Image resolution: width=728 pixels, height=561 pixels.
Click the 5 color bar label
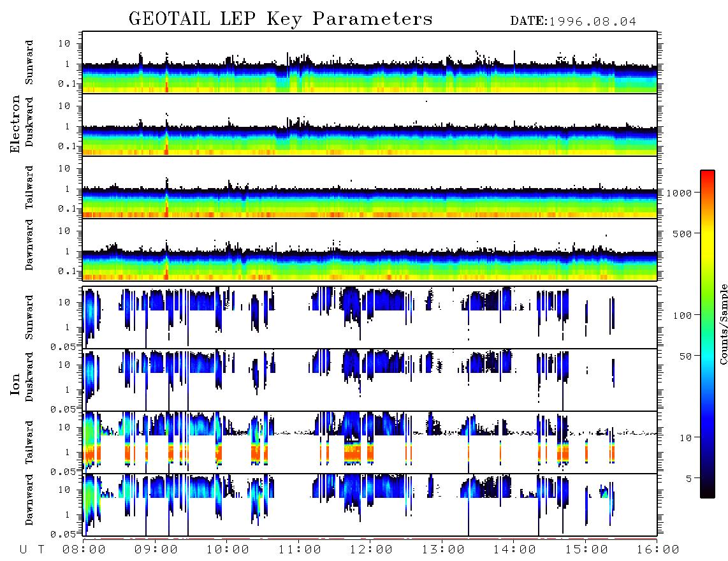click(x=689, y=479)
